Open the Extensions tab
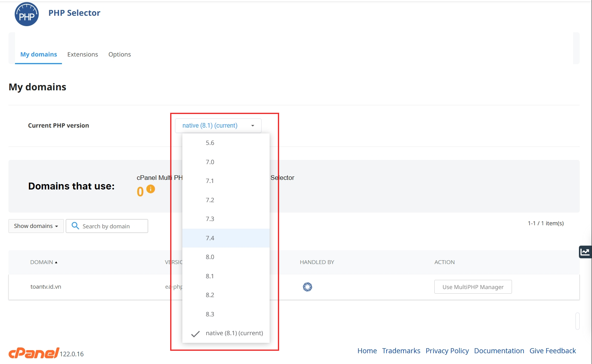 [83, 54]
